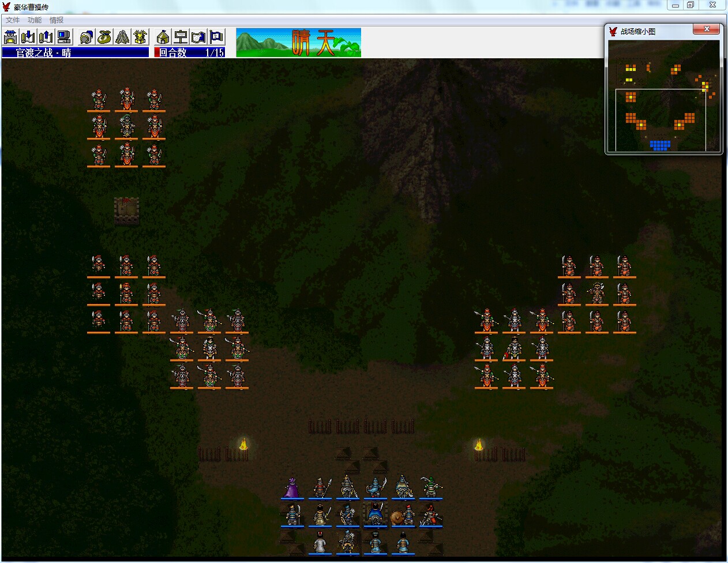The image size is (728, 563).
Task: Minimize the 豪华曹操传 game window
Action: click(x=675, y=5)
